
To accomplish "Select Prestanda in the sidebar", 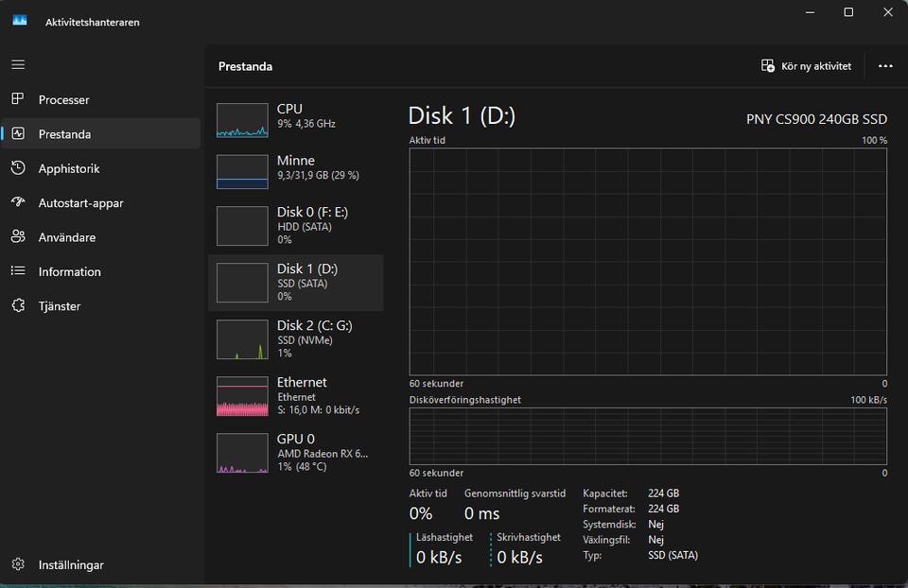I will point(101,133).
